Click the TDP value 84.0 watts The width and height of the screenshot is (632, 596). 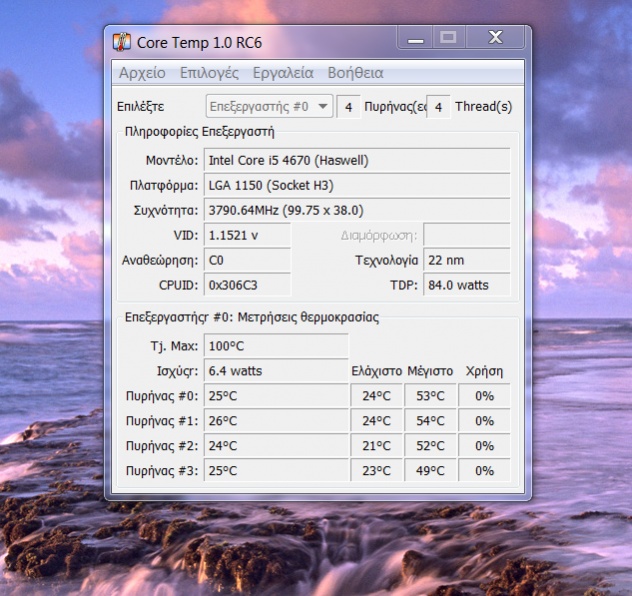467,285
